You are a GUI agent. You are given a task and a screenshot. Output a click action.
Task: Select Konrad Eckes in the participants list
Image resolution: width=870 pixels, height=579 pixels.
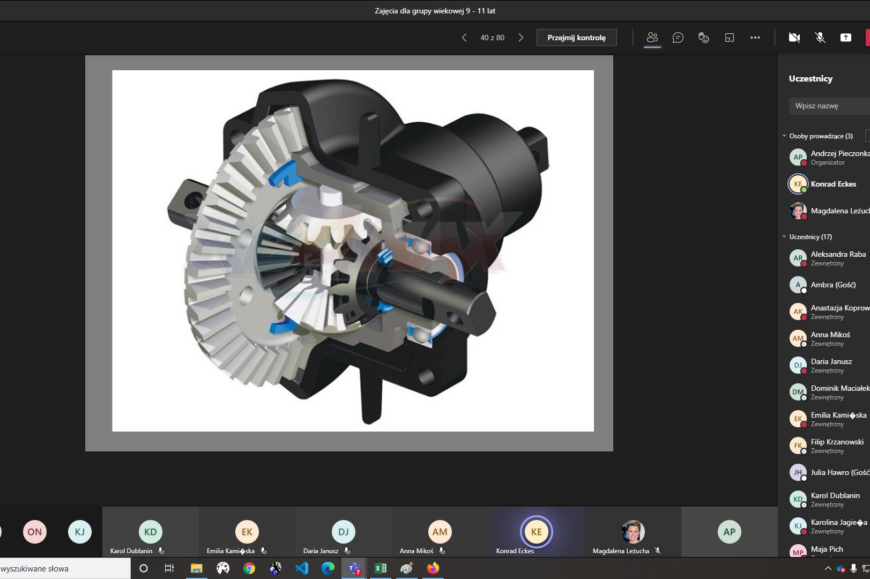(829, 184)
